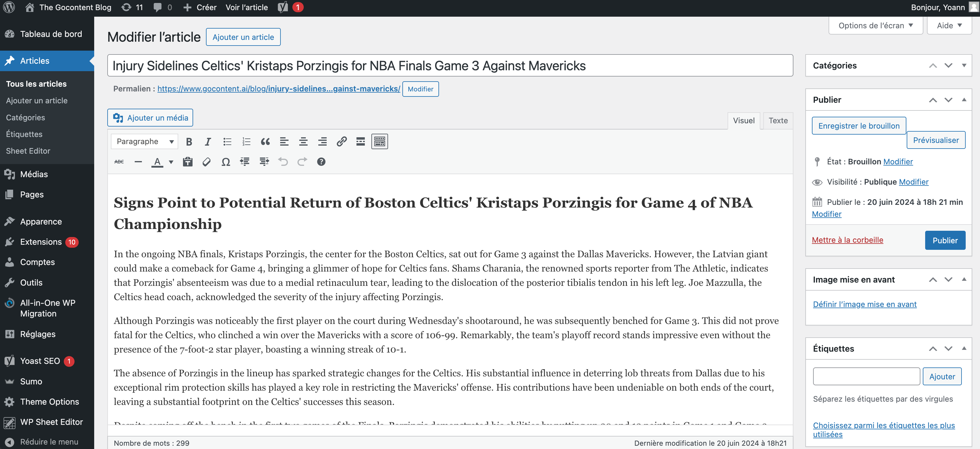Insert the read more tag

pos(360,142)
